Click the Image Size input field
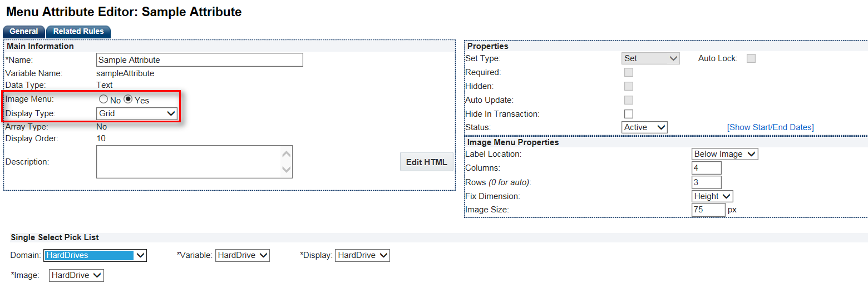The image size is (868, 283). click(708, 210)
